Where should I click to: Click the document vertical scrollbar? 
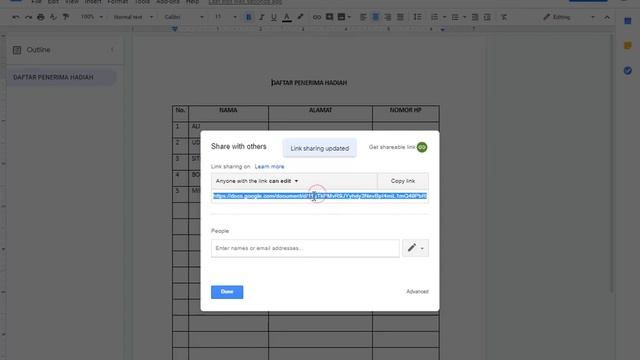[611, 163]
